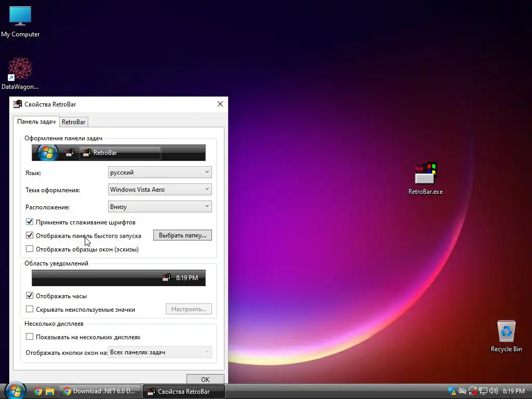The image size is (532, 399).
Task: Click the RetroBar button in taskbar preview
Action: pos(120,153)
